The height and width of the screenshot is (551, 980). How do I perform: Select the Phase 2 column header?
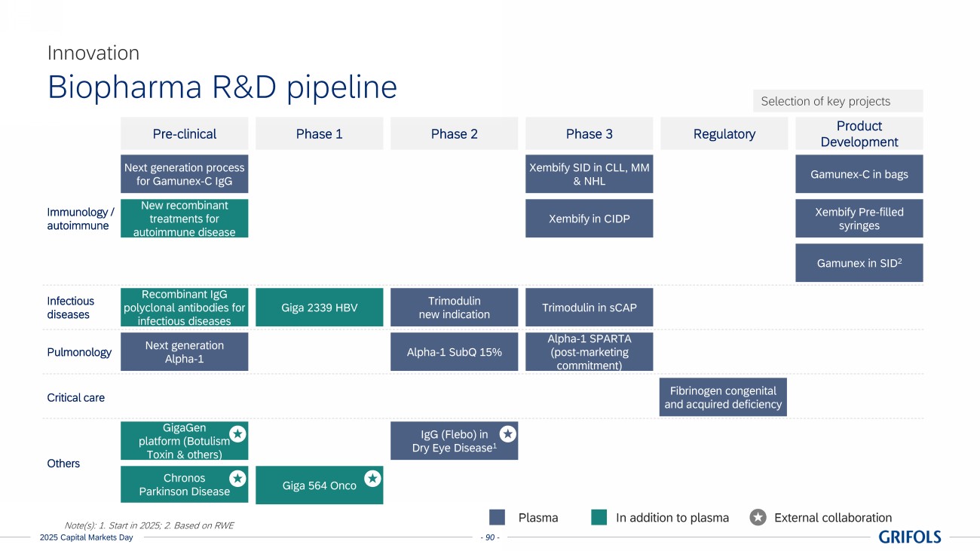(x=455, y=134)
